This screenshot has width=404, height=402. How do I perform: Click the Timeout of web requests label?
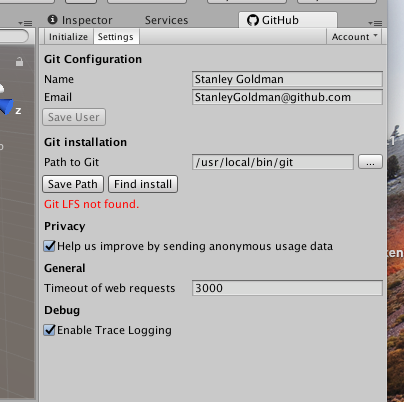tap(110, 288)
